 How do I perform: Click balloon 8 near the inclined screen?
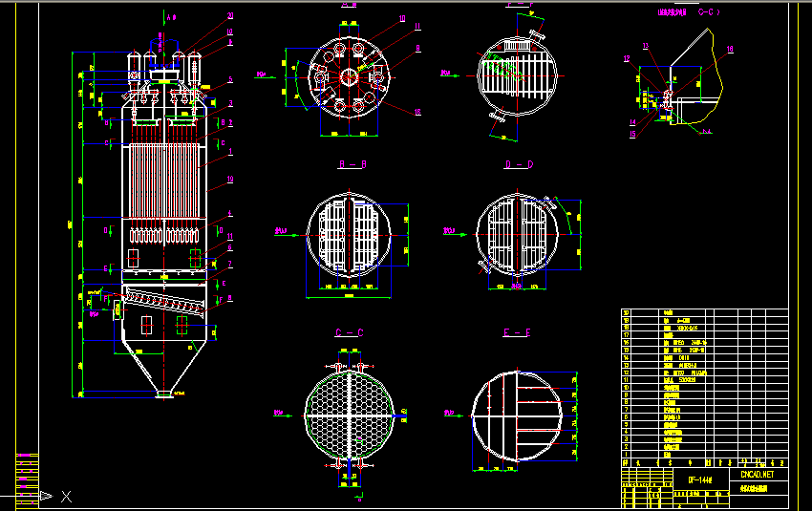230,298
